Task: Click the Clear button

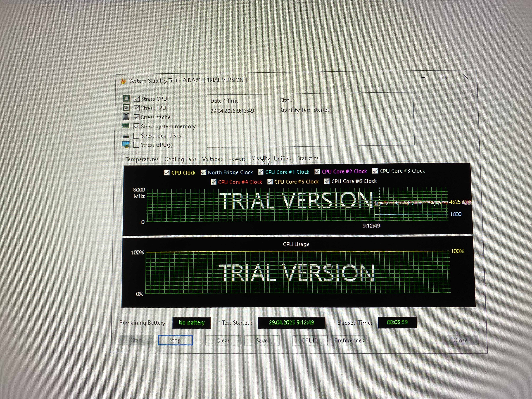Action: pos(223,340)
